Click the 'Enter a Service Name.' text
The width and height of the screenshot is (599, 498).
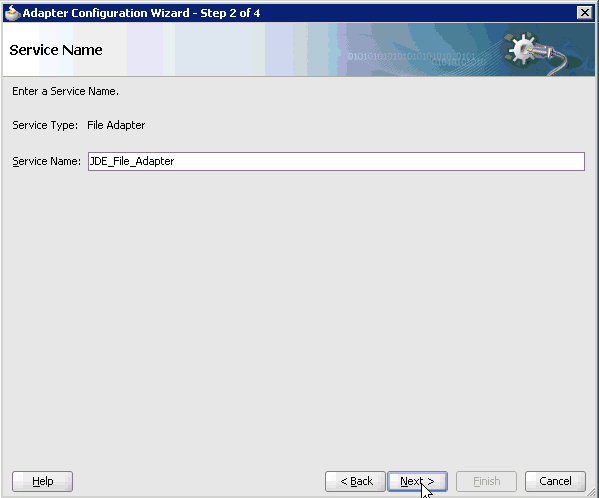point(65,91)
